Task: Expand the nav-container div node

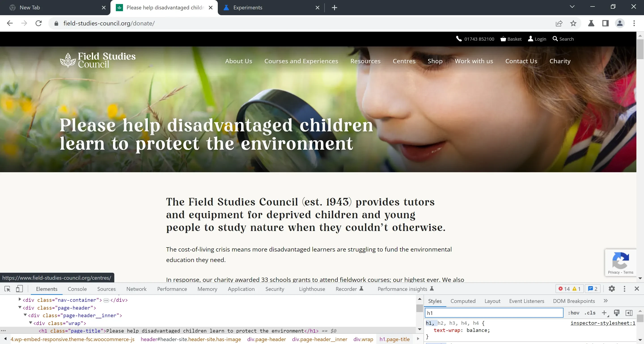Action: click(x=20, y=300)
